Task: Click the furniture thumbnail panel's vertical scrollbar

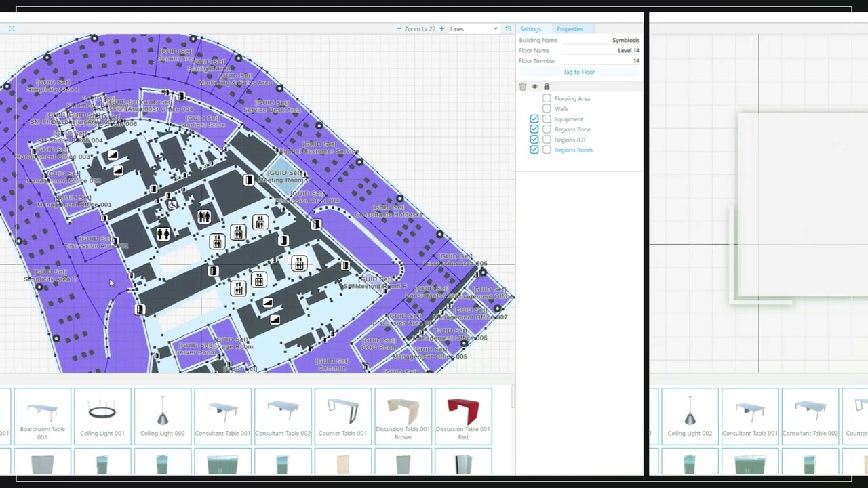Action: (x=513, y=398)
